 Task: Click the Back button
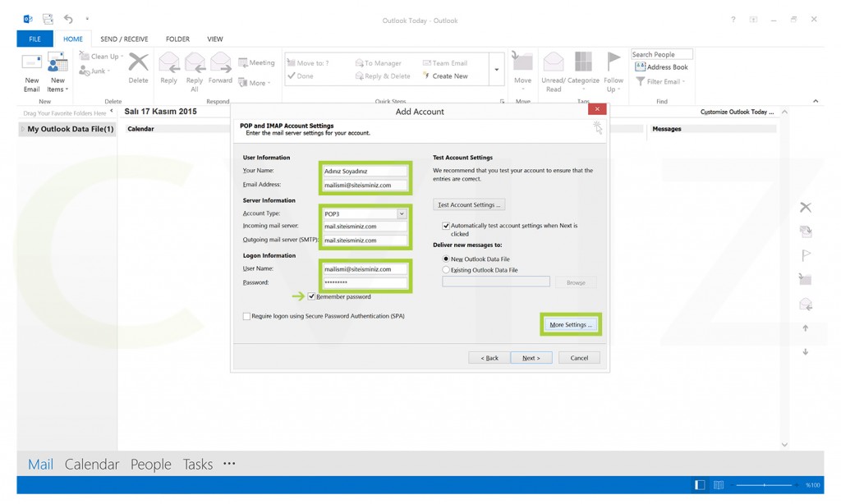point(489,358)
